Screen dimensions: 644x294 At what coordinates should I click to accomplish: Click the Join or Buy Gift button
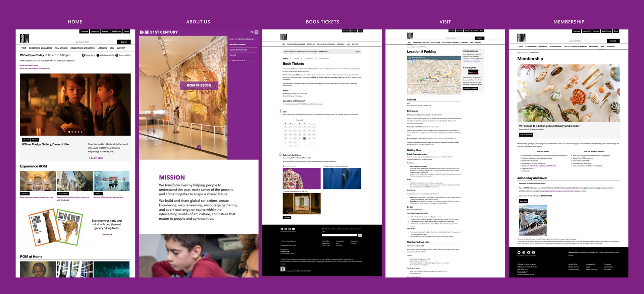tap(526, 135)
